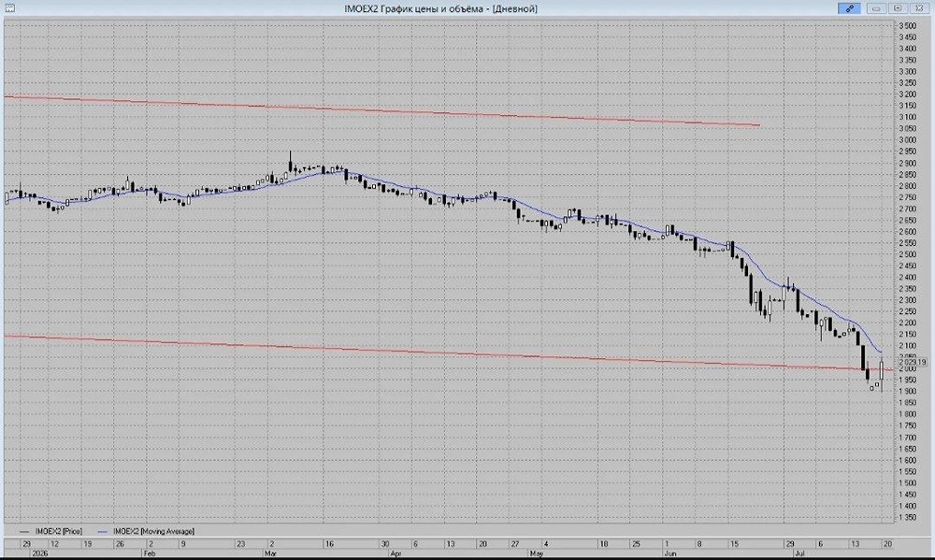
Task: Click the current price label 2029.19
Action: coord(913,362)
